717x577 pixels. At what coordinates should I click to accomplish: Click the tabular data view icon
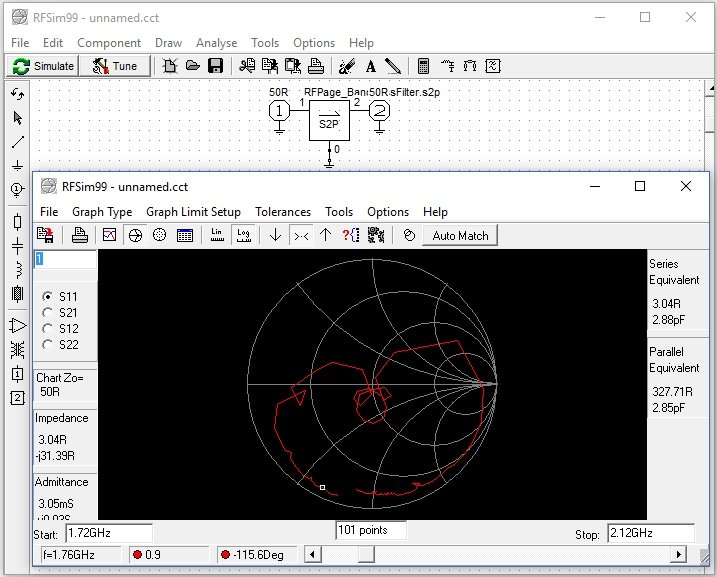[184, 235]
